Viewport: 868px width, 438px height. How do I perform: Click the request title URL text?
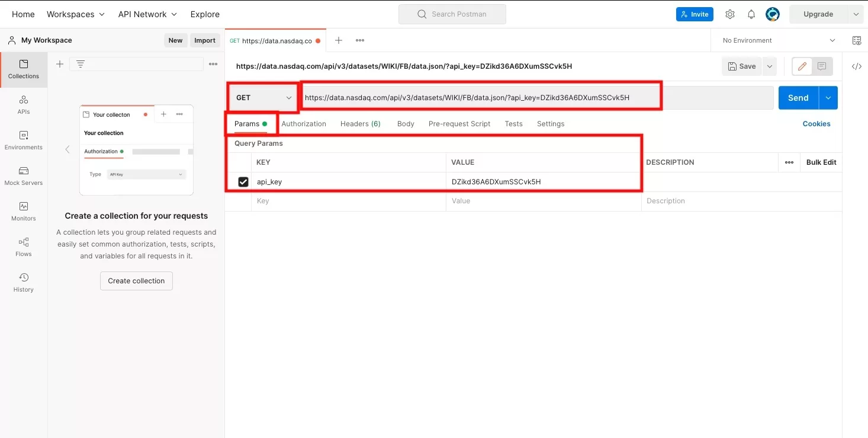[404, 66]
